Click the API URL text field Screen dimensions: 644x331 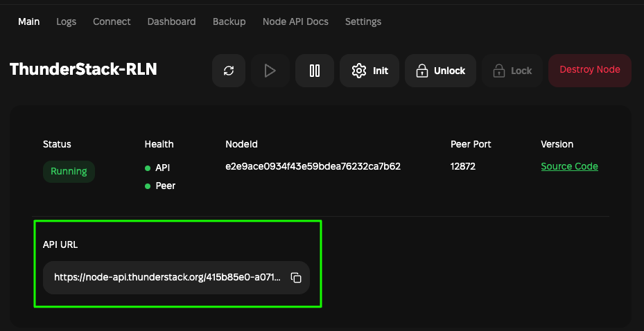167,278
